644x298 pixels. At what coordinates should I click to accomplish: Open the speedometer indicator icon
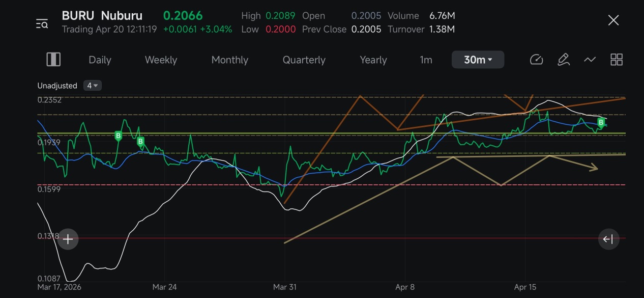[x=537, y=60]
